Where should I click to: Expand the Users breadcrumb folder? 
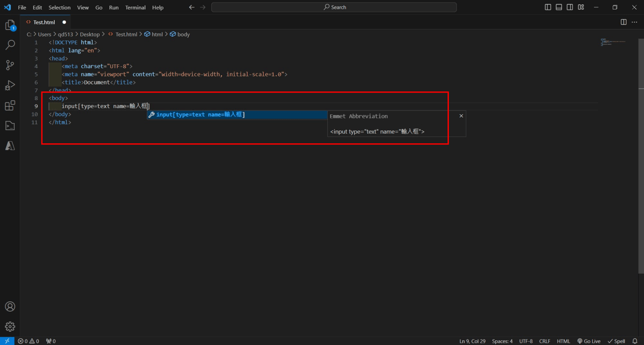[45, 34]
